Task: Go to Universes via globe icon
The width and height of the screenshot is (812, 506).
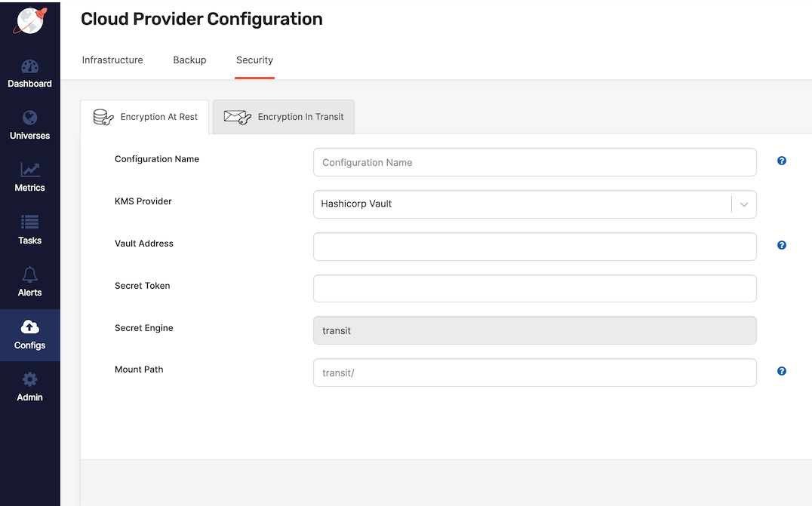Action: pos(29,118)
